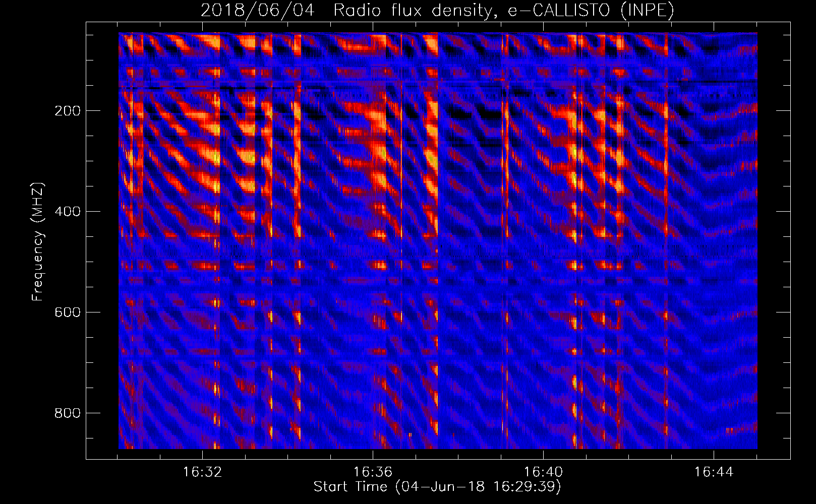
Task: Click the plot title "2018/06/04 Radio flux density, e-CALLISTO (INPE)"
Action: click(437, 10)
